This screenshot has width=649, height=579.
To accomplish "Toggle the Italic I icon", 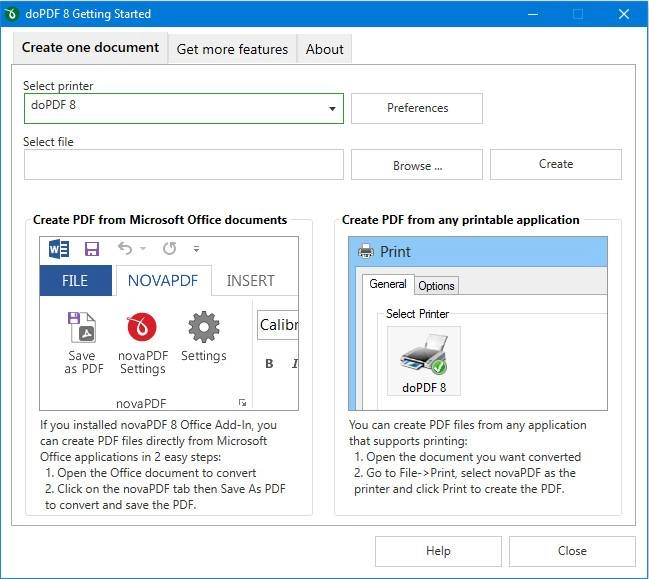I will (294, 364).
